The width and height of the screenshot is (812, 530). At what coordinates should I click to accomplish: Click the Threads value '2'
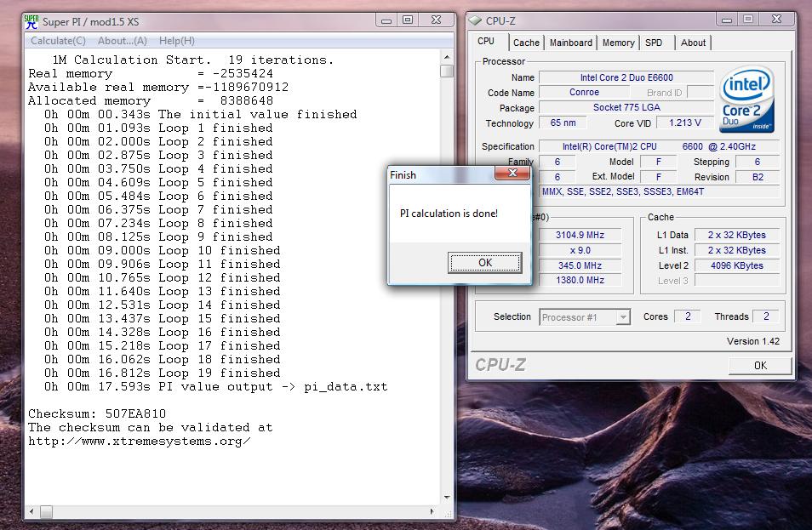pos(766,316)
